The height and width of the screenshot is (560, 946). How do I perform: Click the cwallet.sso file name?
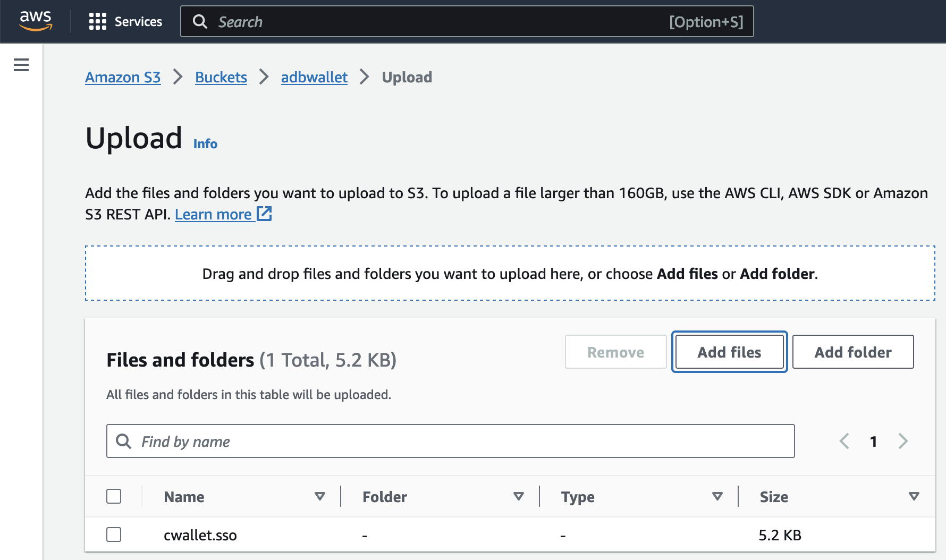[200, 535]
